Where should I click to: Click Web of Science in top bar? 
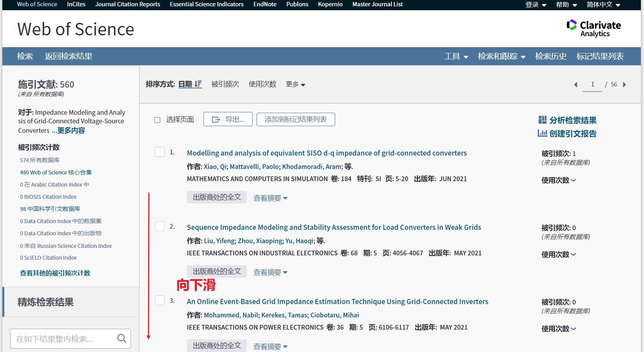37,4
